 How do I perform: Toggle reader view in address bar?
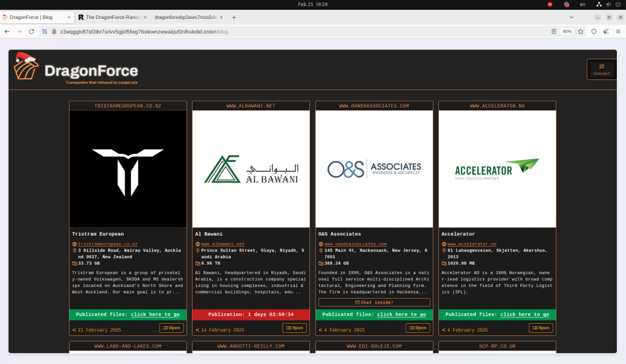554,32
